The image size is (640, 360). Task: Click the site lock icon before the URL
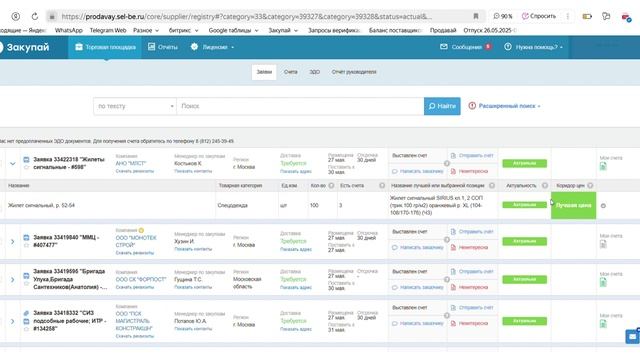click(x=52, y=16)
